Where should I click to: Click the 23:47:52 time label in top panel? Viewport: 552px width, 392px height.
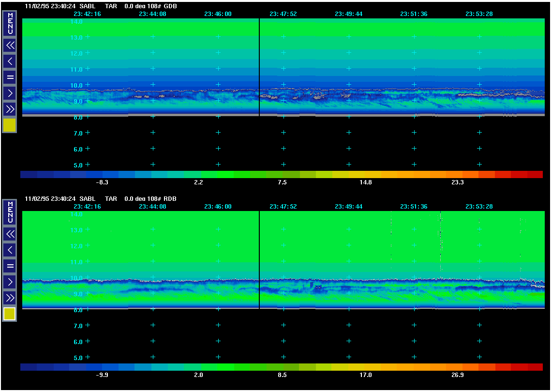[283, 14]
